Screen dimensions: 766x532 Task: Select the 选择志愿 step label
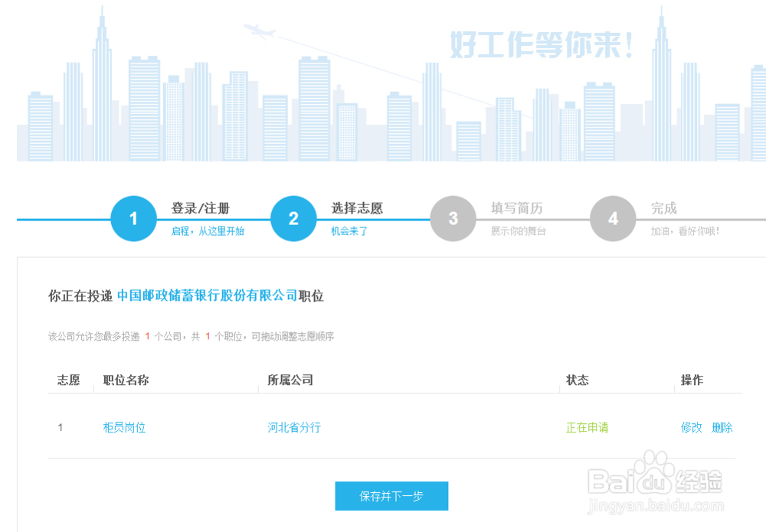(357, 208)
